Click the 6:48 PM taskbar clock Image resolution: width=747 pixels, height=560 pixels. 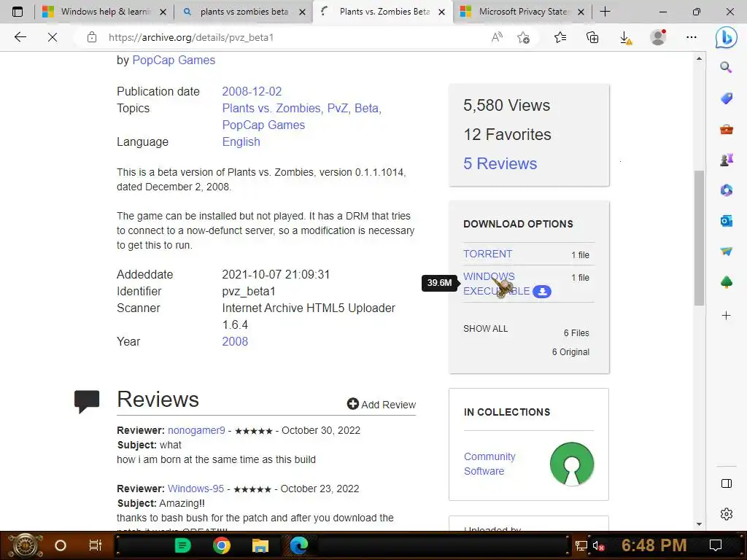point(654,545)
